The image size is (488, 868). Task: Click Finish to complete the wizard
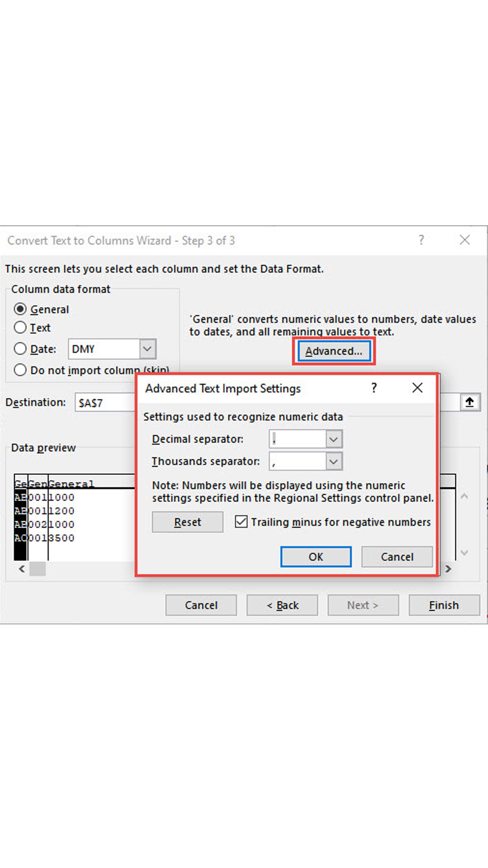click(x=444, y=605)
